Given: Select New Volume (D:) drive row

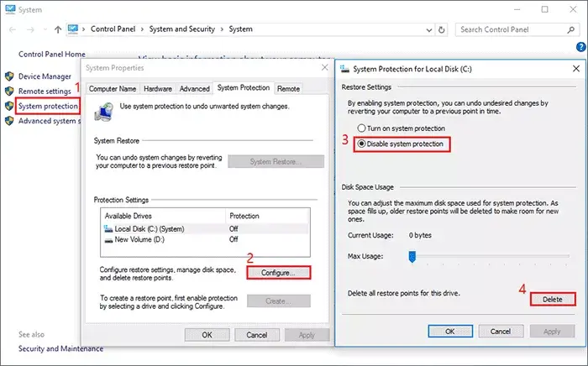Looking at the screenshot, I should [x=206, y=240].
